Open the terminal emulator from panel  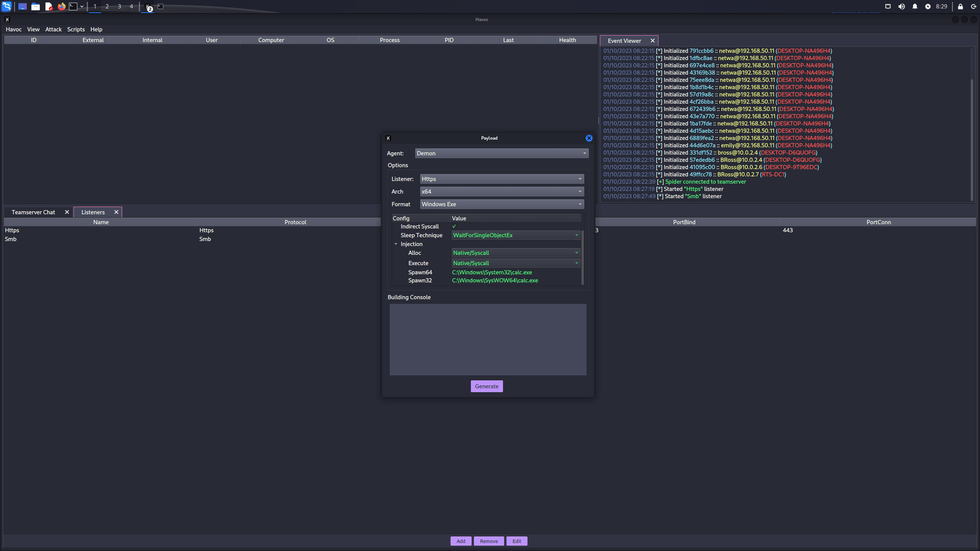point(73,6)
